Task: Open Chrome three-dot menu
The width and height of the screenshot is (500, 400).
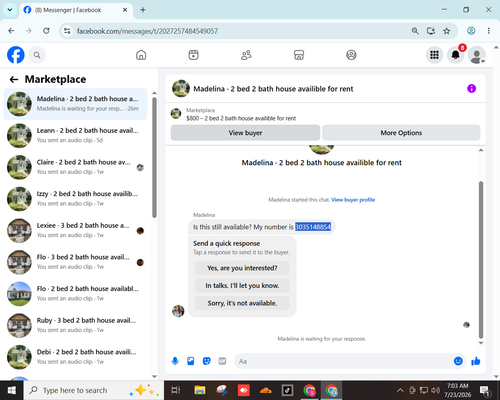Action: coord(489,31)
